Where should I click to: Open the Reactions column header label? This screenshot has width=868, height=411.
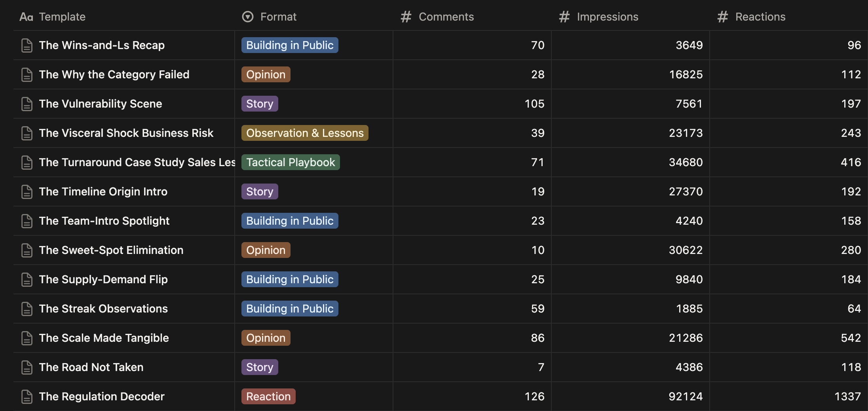[760, 17]
